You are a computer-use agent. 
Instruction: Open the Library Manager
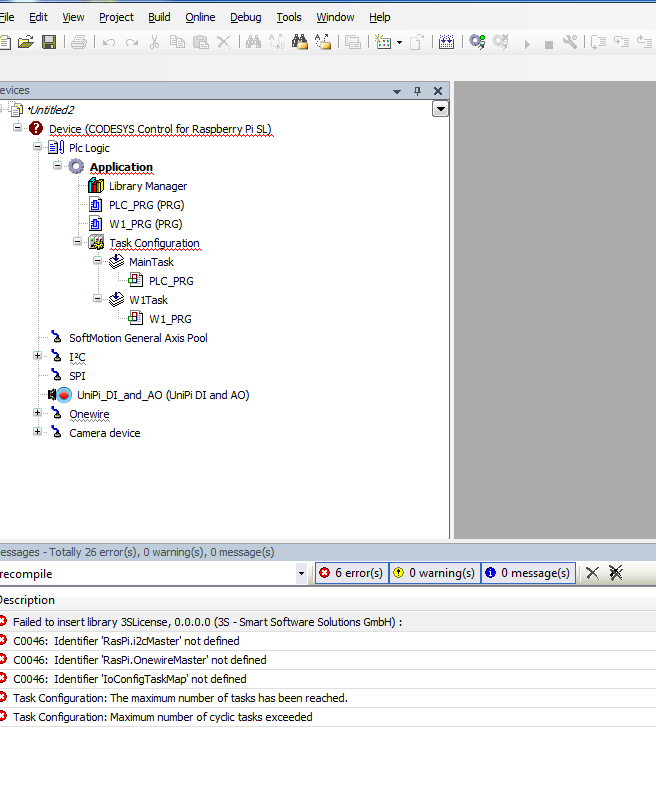pos(147,186)
